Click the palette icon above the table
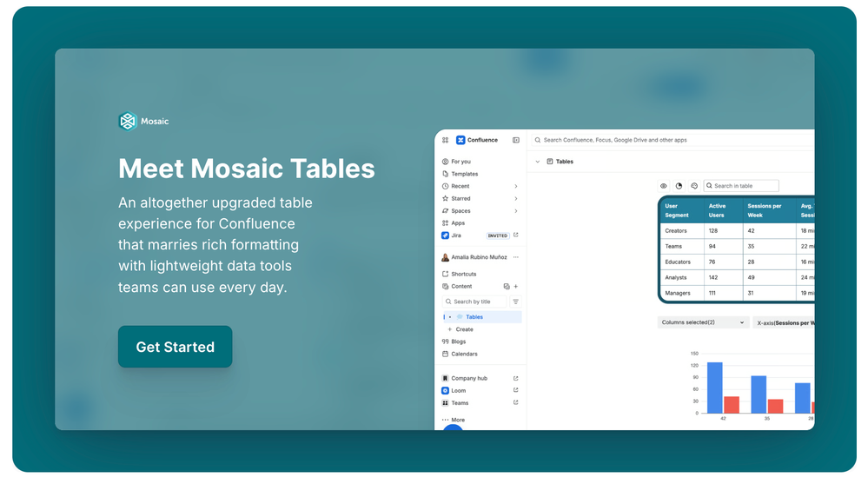 pos(694,186)
